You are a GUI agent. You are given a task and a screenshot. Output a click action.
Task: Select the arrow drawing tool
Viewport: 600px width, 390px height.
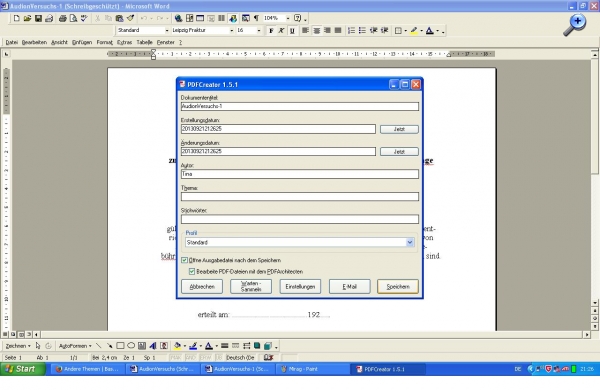point(109,346)
